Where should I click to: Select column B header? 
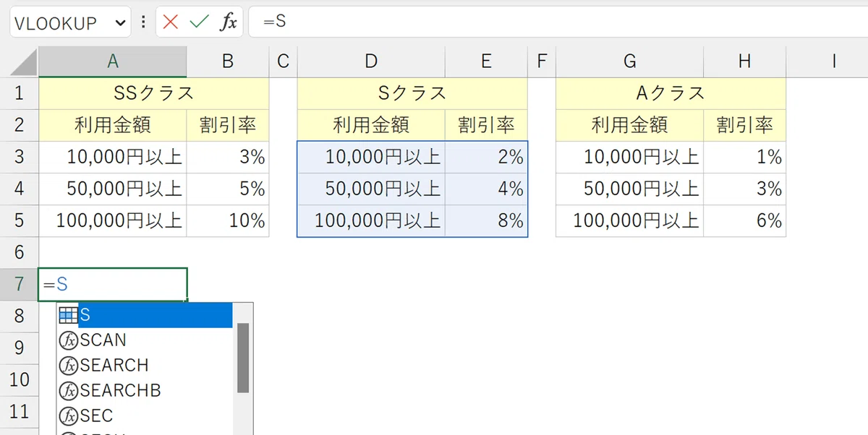(228, 62)
